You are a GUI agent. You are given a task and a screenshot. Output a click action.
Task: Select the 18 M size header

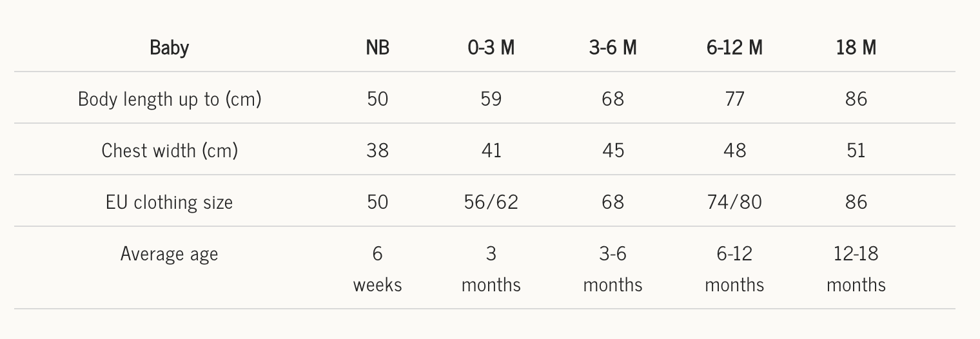[x=856, y=48]
